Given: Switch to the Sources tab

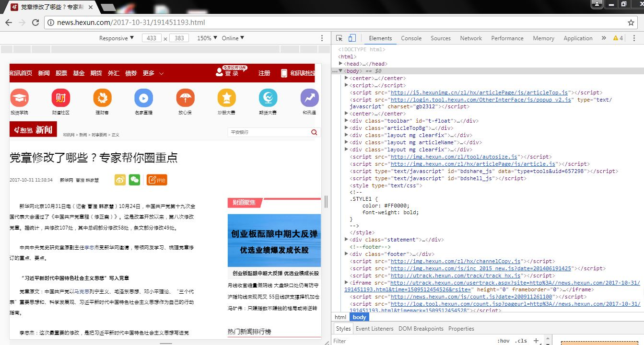Looking at the screenshot, I should 441,38.
